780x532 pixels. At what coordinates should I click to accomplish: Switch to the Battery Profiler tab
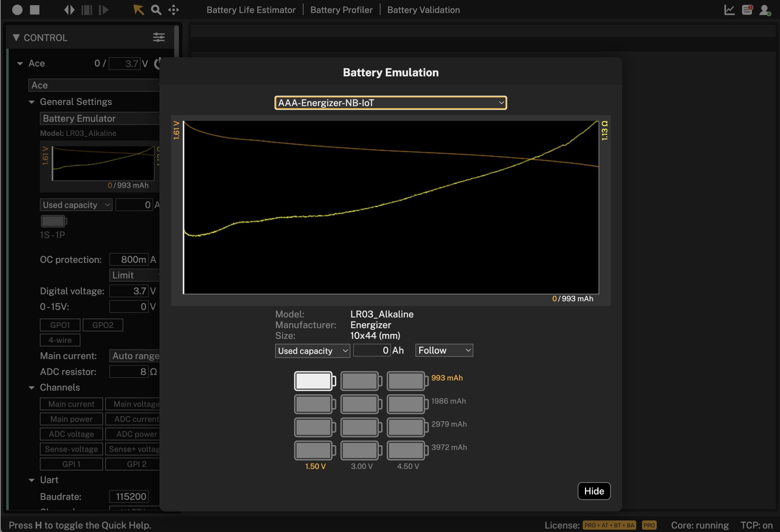coord(341,10)
